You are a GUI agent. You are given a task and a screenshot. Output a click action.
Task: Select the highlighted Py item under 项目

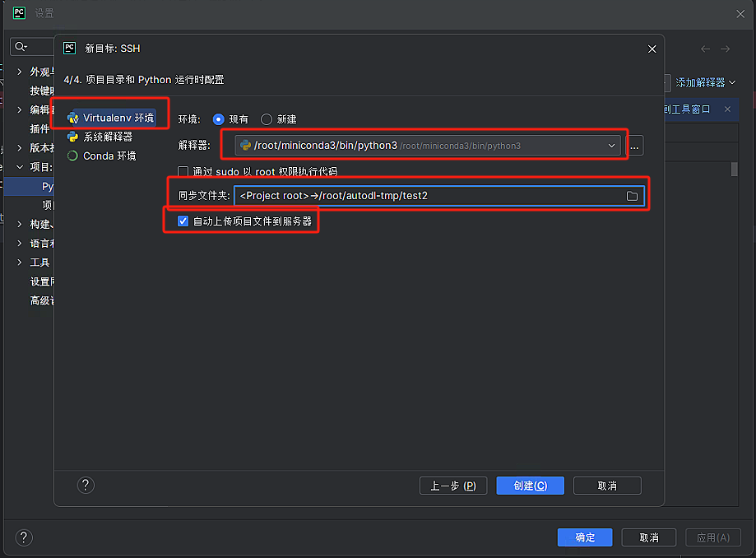coord(29,186)
